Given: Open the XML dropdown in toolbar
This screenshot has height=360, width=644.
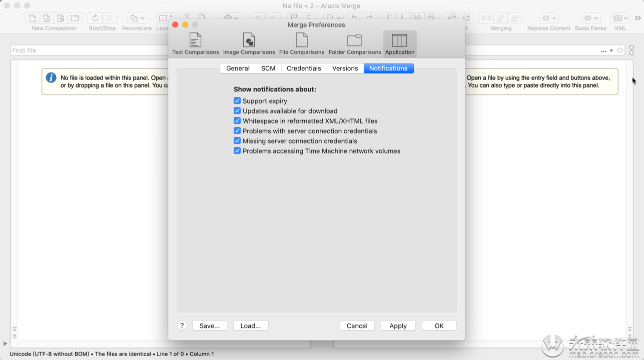Looking at the screenshot, I should [x=620, y=18].
